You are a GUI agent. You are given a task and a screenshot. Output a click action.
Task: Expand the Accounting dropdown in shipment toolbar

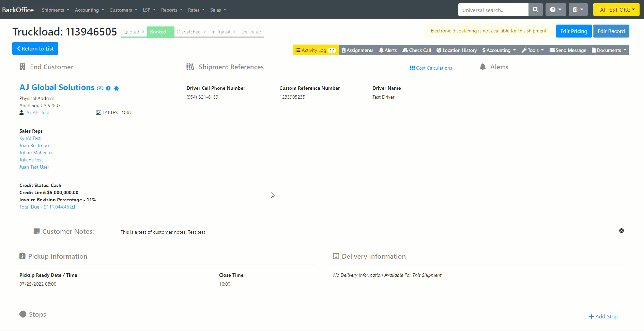(x=499, y=50)
